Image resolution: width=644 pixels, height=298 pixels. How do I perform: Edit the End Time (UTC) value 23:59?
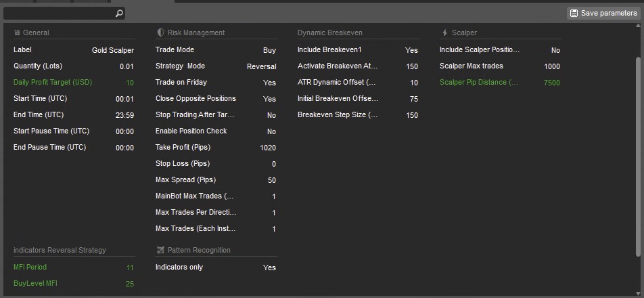[x=125, y=116]
